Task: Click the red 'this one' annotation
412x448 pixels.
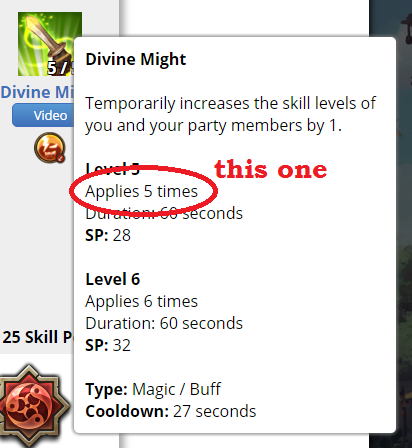Action: 270,169
